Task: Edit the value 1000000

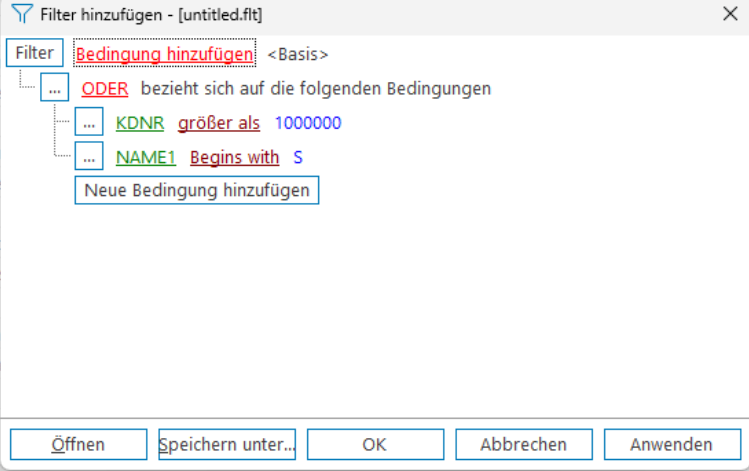Action: 308,123
